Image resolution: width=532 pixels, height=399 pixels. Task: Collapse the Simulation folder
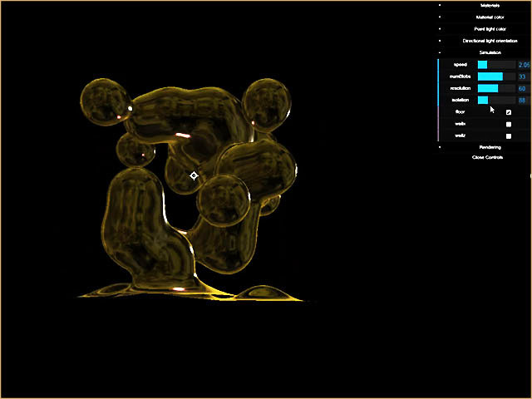484,52
